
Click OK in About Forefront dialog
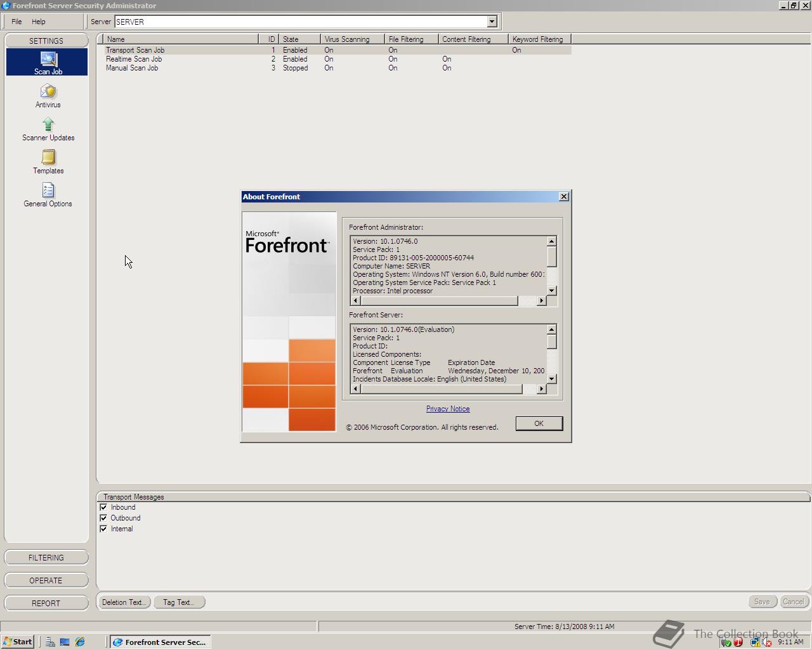click(x=539, y=423)
